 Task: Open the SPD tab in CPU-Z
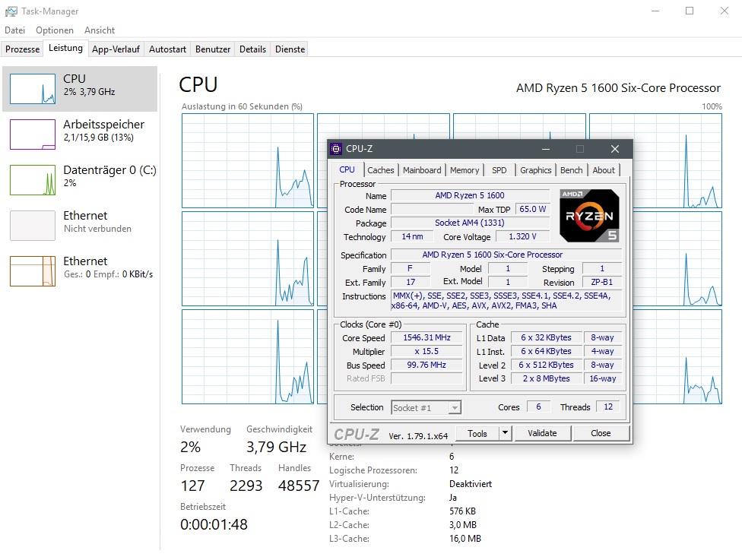click(499, 170)
